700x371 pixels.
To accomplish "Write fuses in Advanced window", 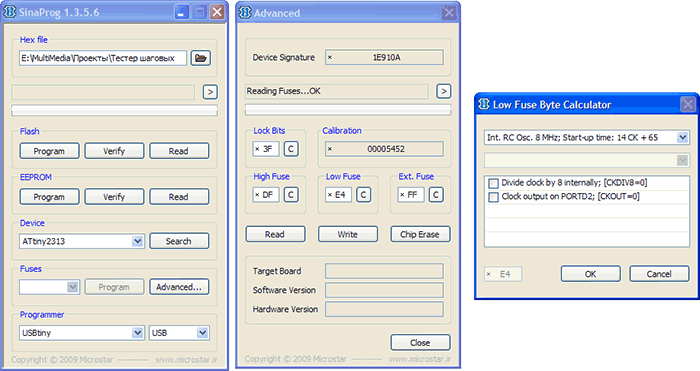I will [348, 234].
